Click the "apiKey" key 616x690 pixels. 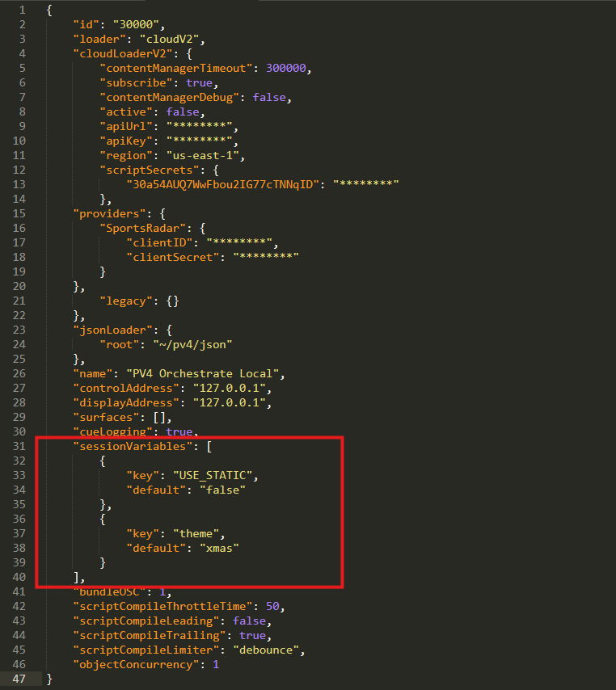coord(126,141)
